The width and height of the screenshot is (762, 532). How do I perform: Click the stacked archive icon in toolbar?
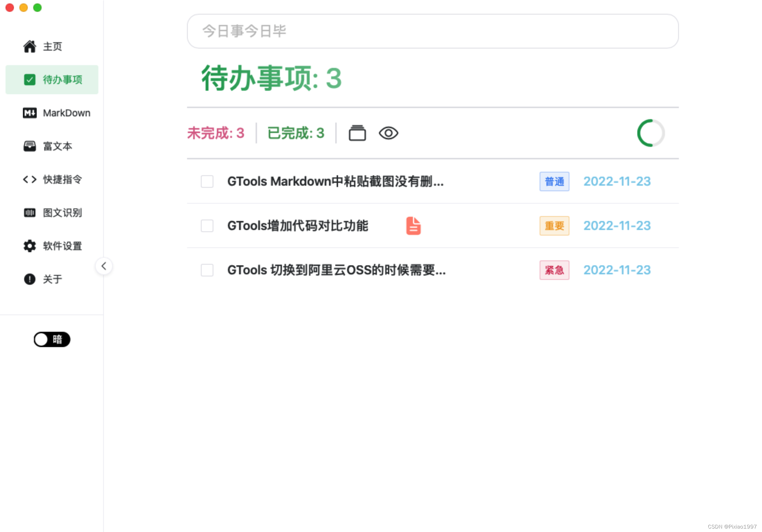(357, 133)
